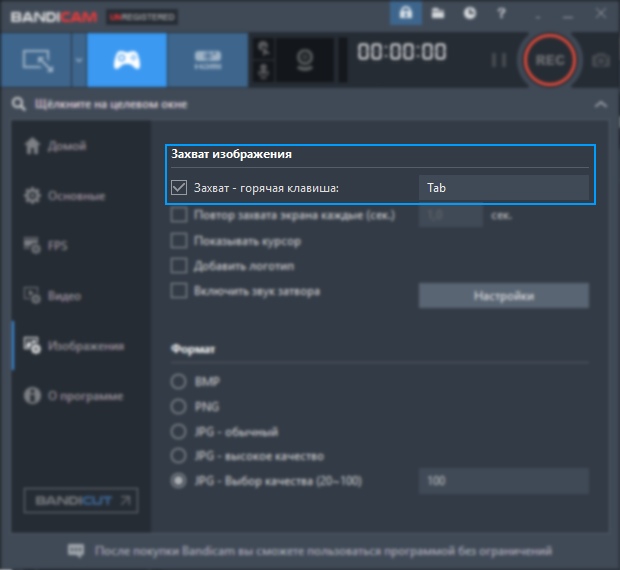
Task: Click the magnifier target window icon
Action: (x=19, y=104)
